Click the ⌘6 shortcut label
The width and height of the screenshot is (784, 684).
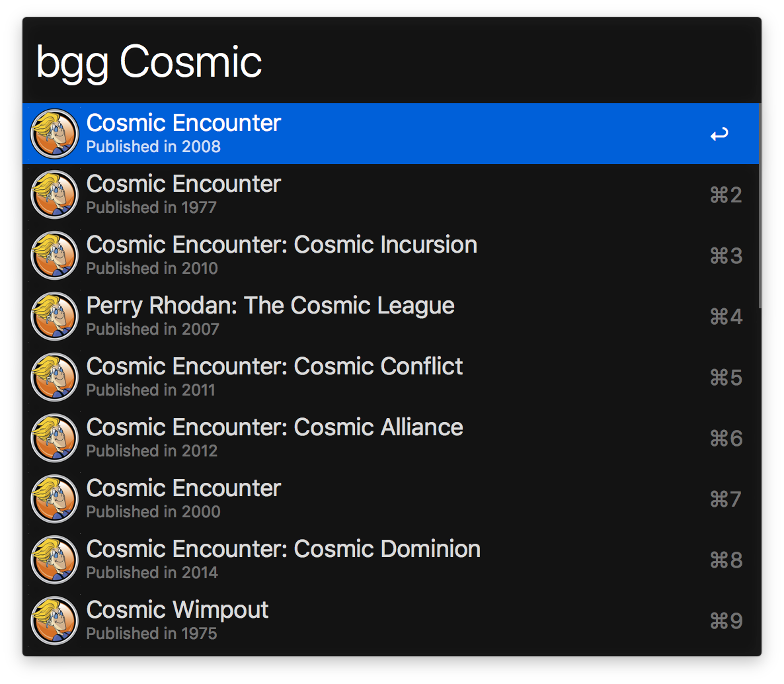point(726,439)
